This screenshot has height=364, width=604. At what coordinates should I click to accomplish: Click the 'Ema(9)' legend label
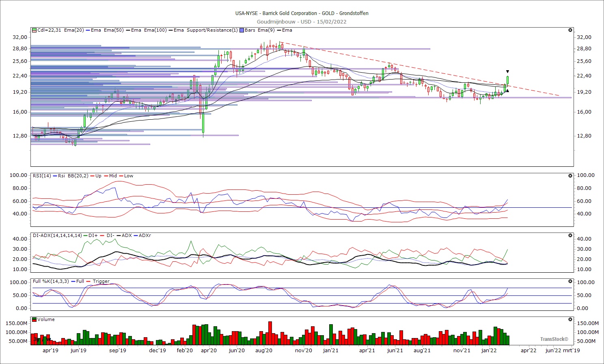[266, 30]
